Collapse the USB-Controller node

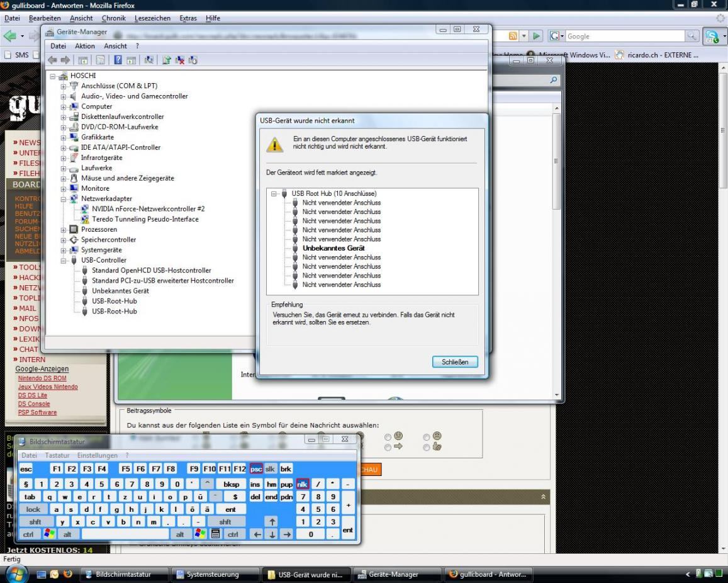pyautogui.click(x=64, y=261)
